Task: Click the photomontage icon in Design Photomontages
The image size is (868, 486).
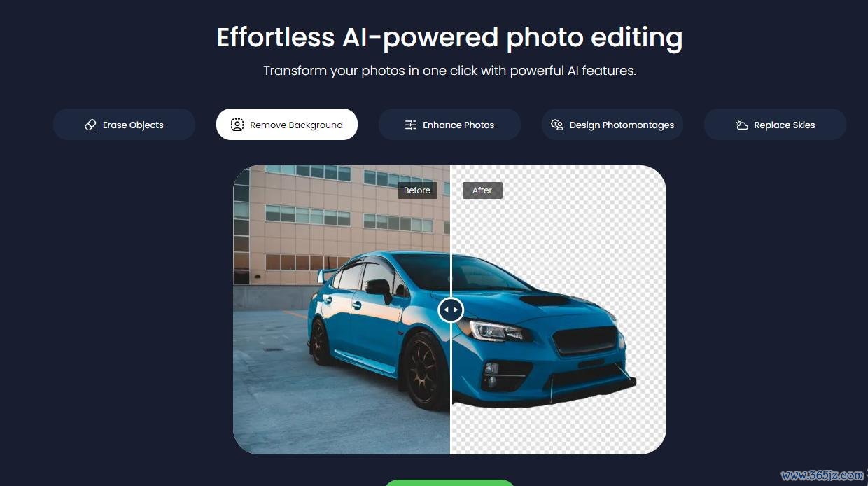Action: (x=557, y=125)
